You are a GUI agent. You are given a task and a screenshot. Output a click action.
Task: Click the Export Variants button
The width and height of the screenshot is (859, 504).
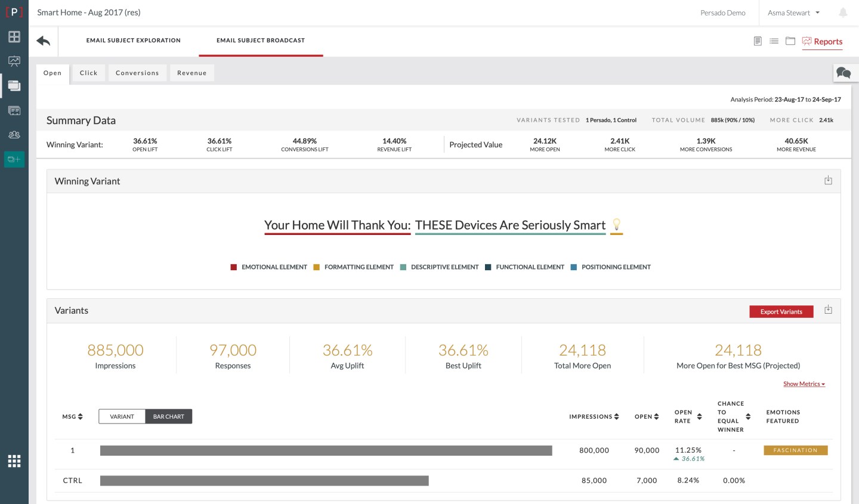tap(781, 311)
